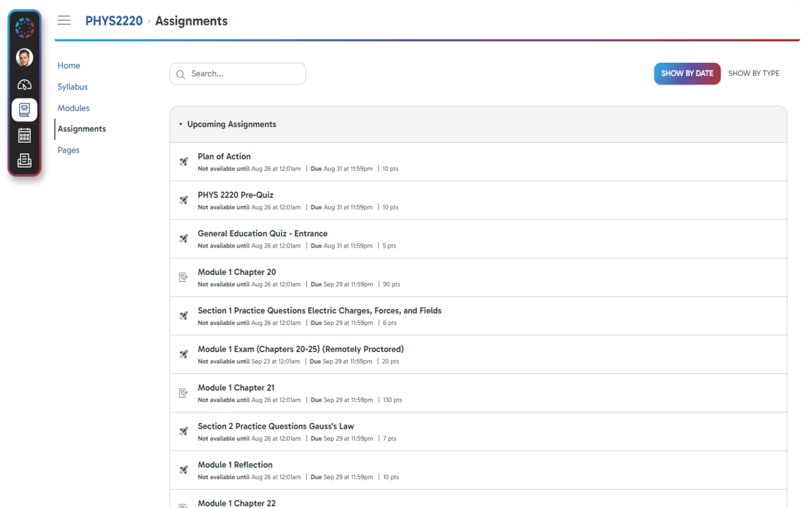Toggle the hamburger course navigation menu

(x=64, y=20)
